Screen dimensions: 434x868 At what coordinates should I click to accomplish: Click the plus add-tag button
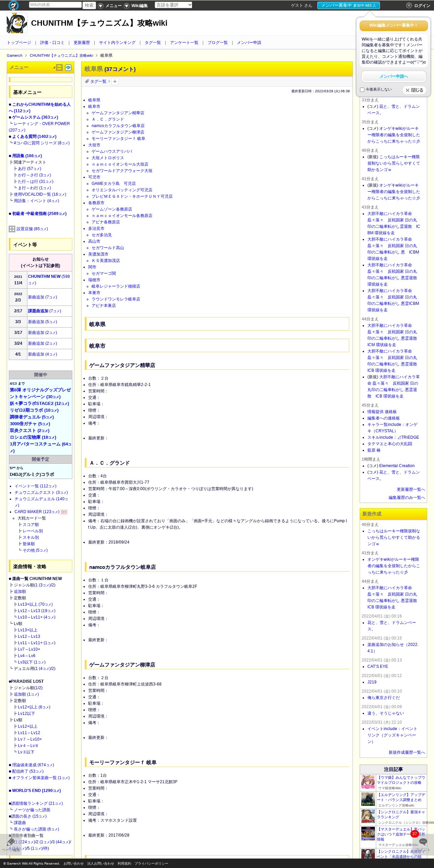click(x=115, y=81)
